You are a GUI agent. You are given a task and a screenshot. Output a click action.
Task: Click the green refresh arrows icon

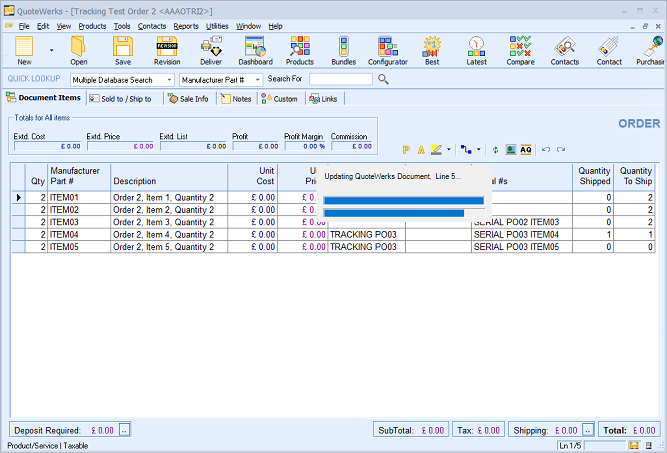494,149
